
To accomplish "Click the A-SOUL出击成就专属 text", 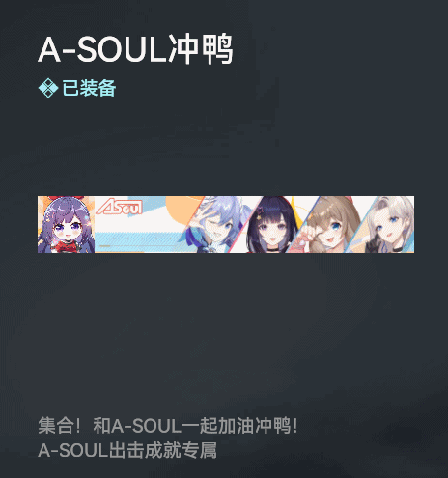I will tap(127, 450).
